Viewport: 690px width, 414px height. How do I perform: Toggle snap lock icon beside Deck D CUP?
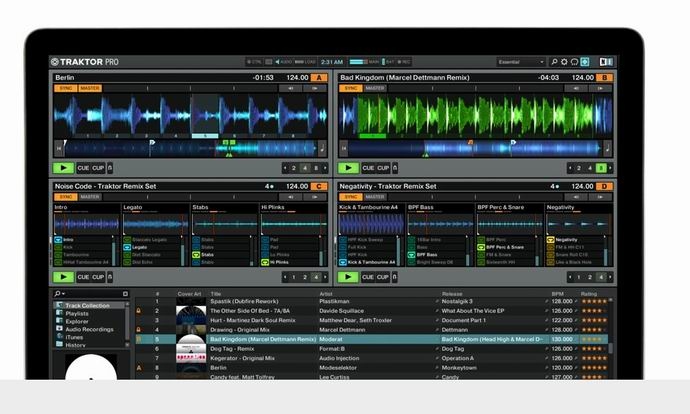(394, 277)
